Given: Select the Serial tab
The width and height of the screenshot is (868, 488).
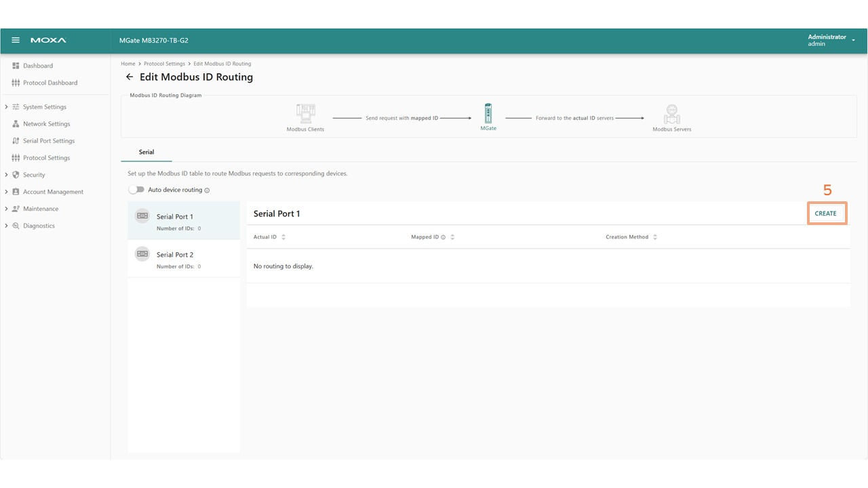Looking at the screenshot, I should coord(146,152).
